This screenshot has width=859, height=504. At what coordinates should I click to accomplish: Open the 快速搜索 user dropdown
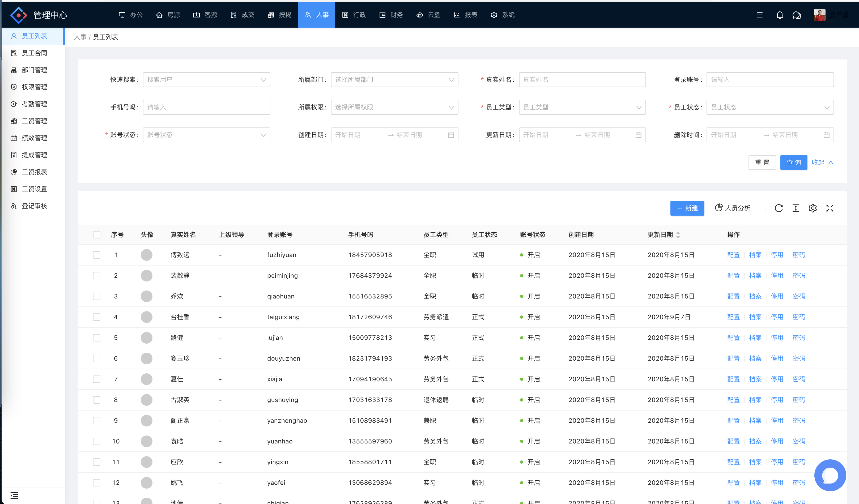(207, 80)
